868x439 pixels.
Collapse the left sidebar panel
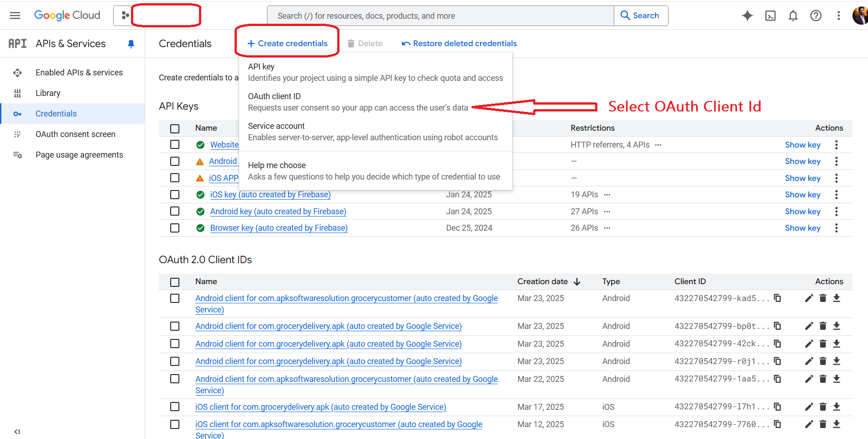pos(17,432)
